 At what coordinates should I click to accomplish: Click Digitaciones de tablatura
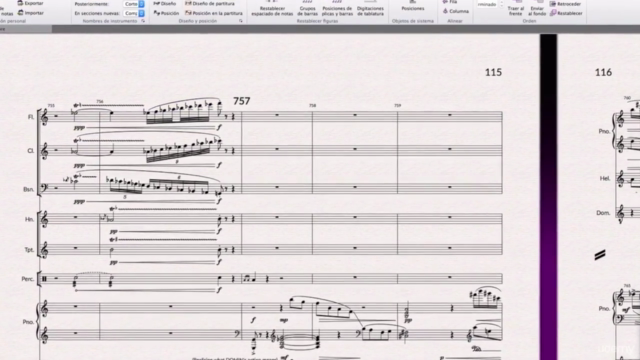[x=370, y=8]
